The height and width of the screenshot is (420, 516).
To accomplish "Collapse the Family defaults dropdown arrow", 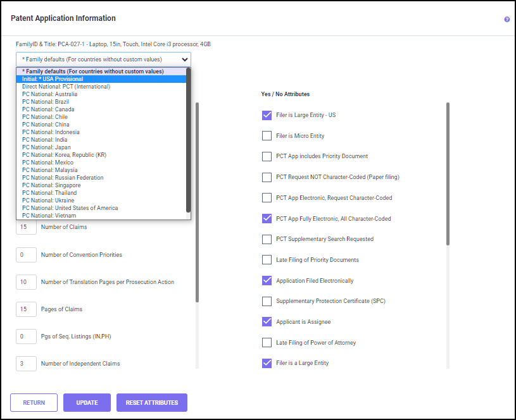I will point(184,59).
